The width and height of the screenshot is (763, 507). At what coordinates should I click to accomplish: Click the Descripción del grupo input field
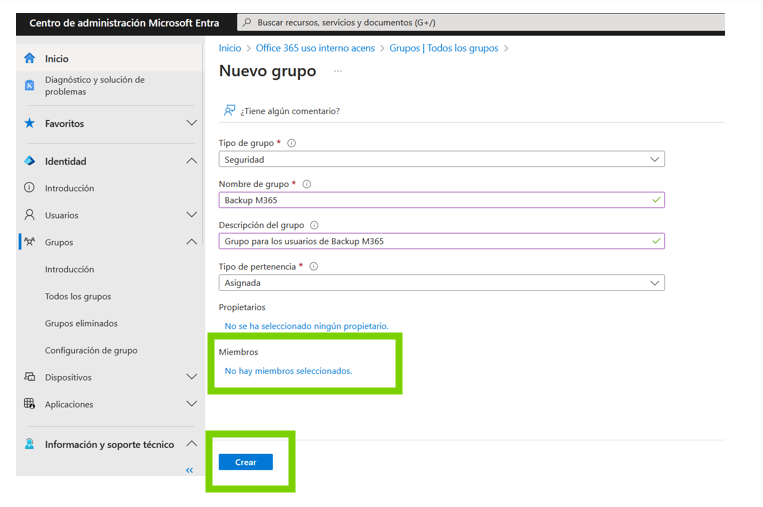pyautogui.click(x=441, y=241)
